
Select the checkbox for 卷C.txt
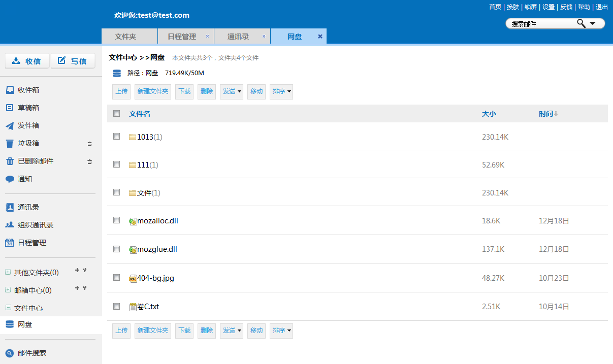[117, 307]
